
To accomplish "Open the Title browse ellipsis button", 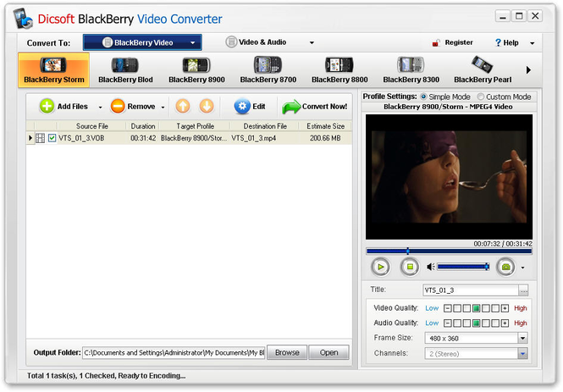I will click(x=523, y=290).
